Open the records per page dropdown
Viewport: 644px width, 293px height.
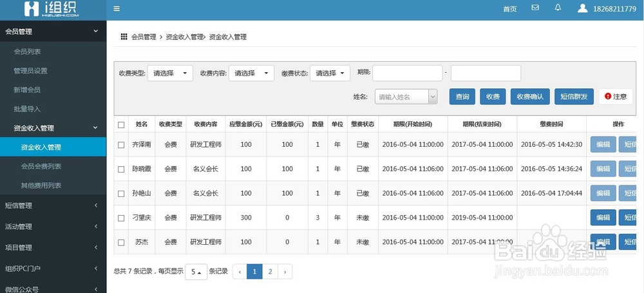196,272
